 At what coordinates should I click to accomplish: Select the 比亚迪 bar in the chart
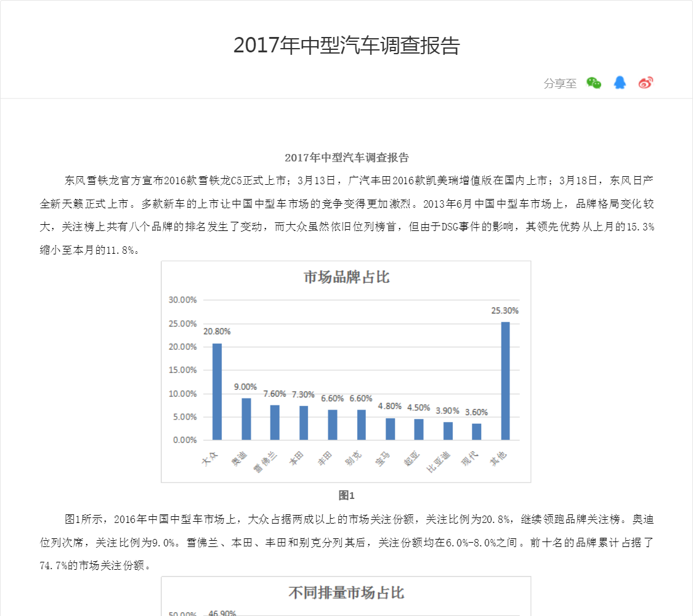[x=448, y=431]
